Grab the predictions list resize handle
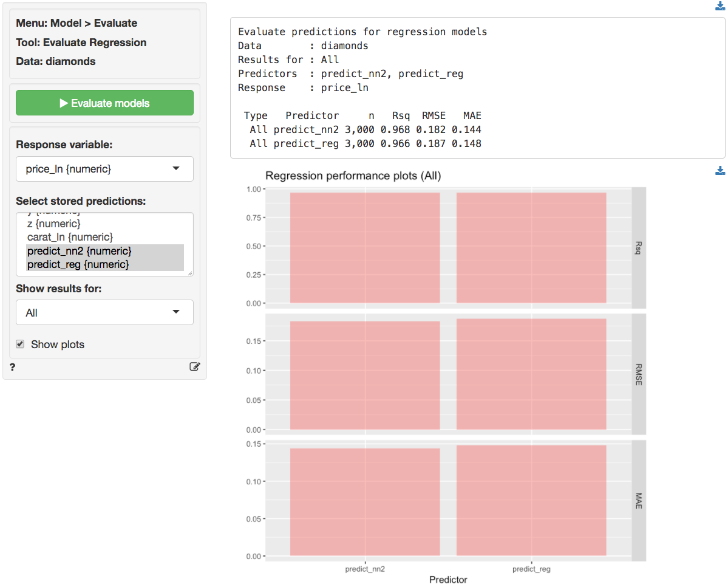This screenshot has width=728, height=587. click(x=190, y=273)
